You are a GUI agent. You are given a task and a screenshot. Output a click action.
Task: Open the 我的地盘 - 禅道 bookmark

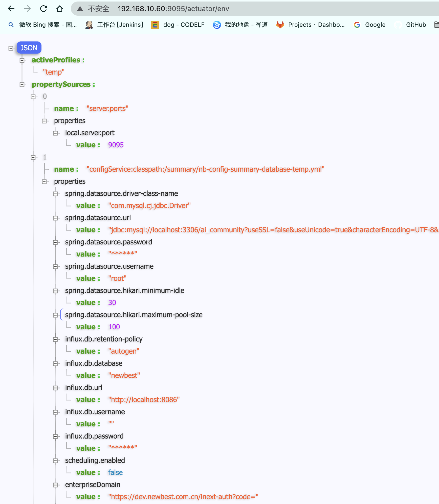click(240, 25)
